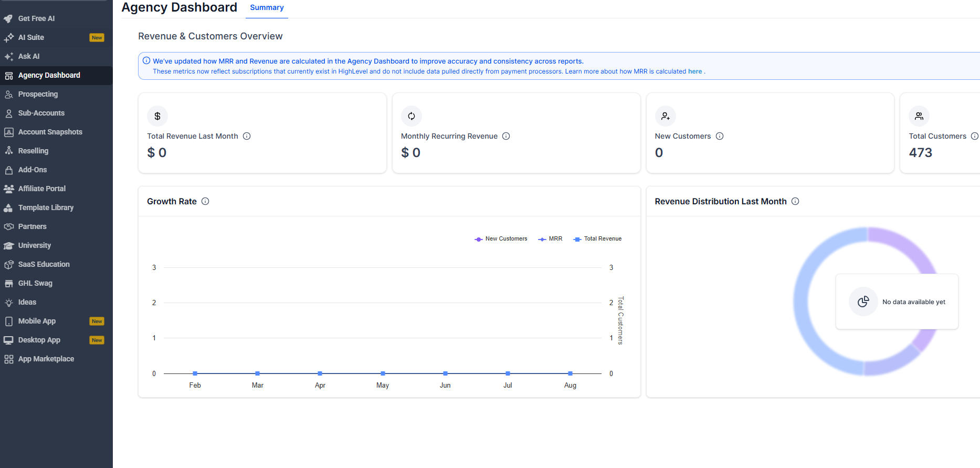
Task: Open Sub-Accounts page
Action: [x=56, y=113]
